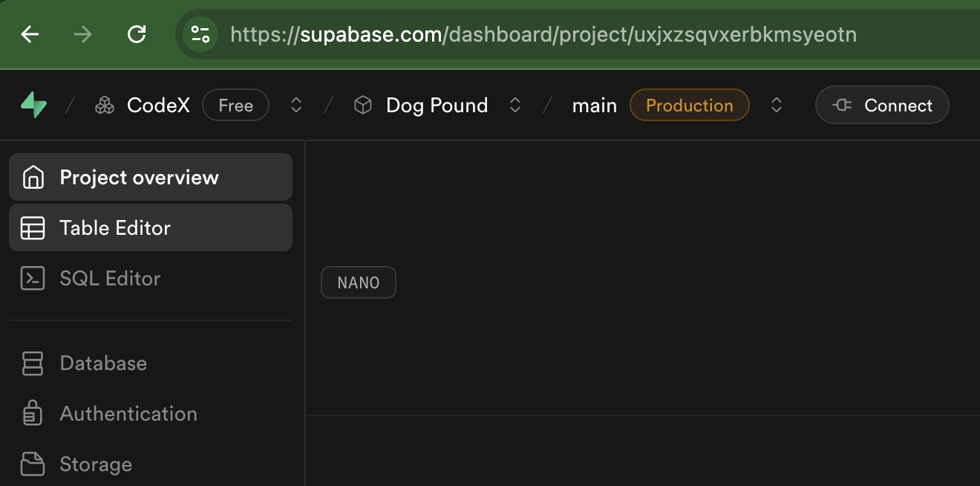The width and height of the screenshot is (980, 486).
Task: Open the project switcher chevron beside Dog Pound
Action: pos(514,105)
